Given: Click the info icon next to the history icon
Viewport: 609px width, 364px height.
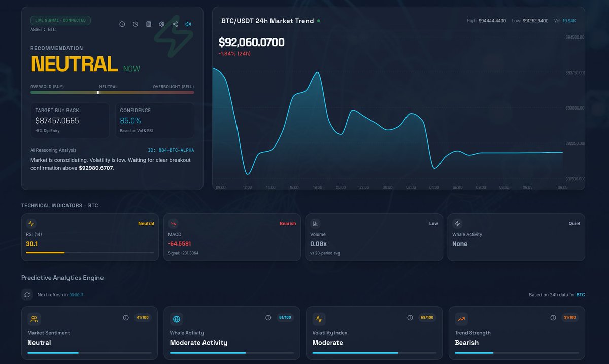Looking at the screenshot, I should point(122,24).
